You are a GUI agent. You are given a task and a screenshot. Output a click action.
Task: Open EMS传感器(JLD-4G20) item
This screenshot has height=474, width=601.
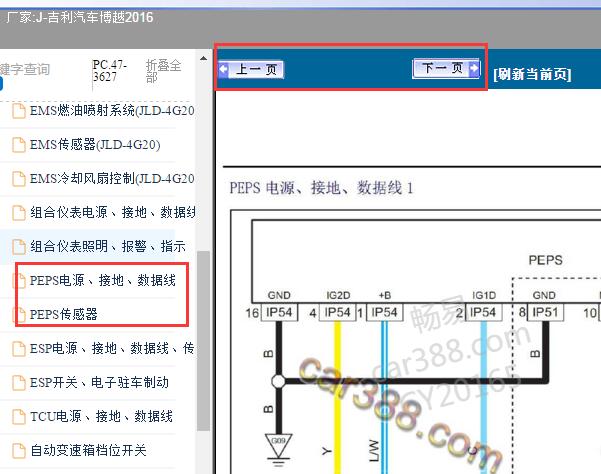coord(95,144)
